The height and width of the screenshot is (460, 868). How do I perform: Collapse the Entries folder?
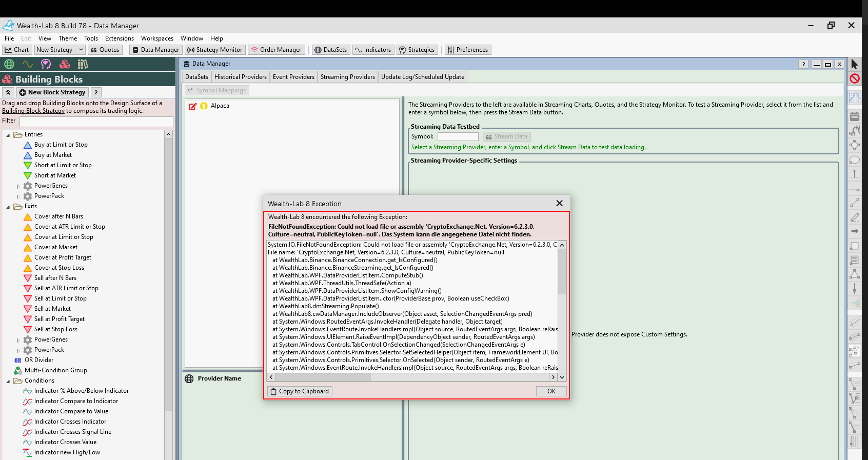click(x=8, y=135)
